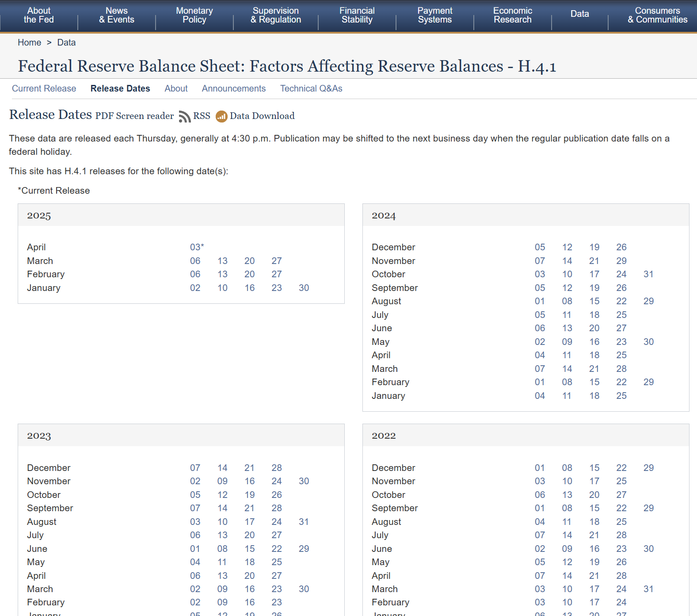
Task: Click the RSS text link
Action: [x=202, y=116]
